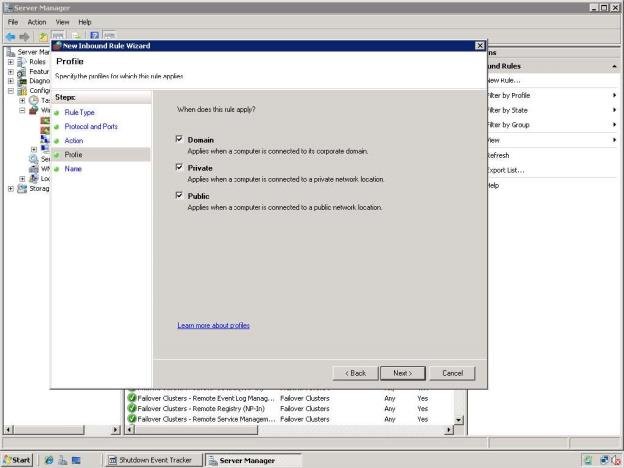Click the Server Manager root icon in tree
Viewport: 624px width, 468px height.
pos(11,52)
